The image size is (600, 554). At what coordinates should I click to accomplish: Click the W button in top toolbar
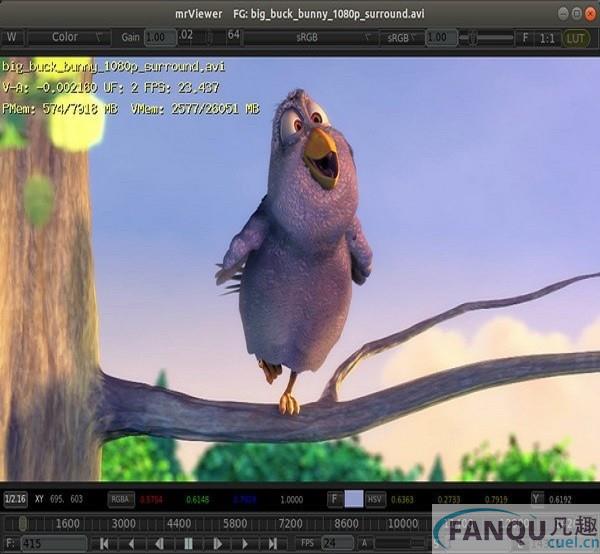tap(12, 37)
